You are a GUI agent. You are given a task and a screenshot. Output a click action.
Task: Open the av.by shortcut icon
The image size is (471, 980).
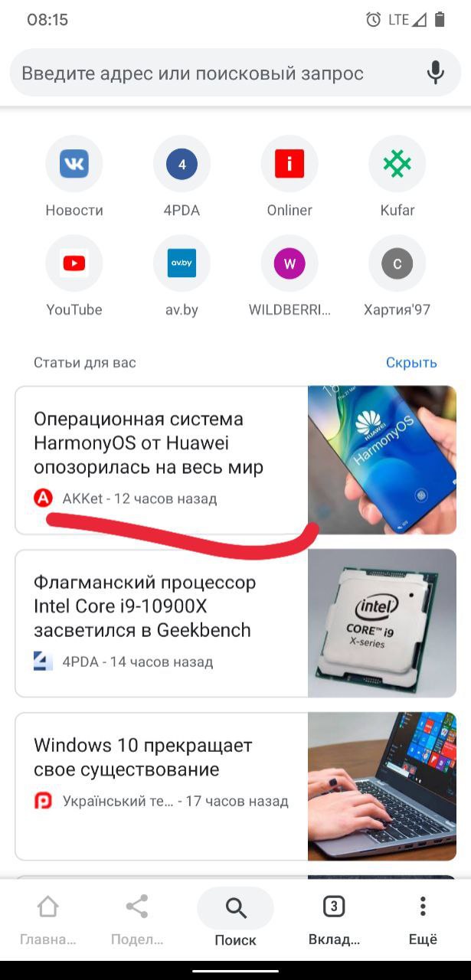coord(182,263)
